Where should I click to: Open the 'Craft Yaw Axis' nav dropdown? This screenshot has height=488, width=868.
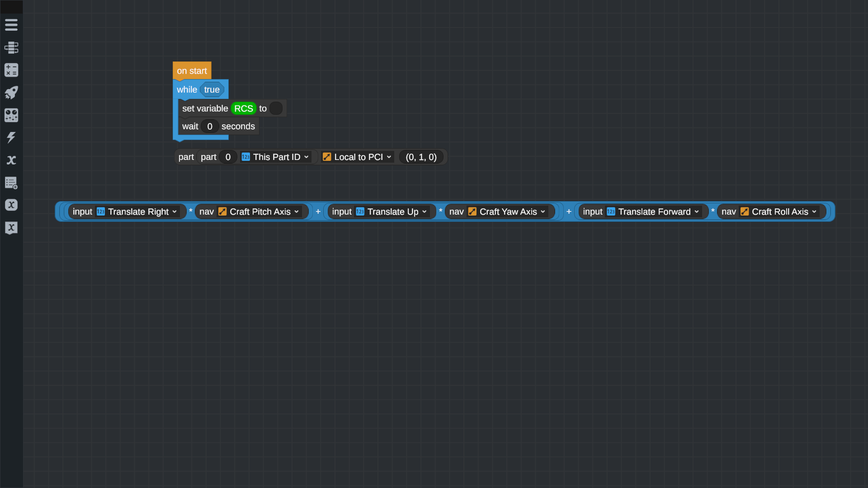tap(507, 211)
